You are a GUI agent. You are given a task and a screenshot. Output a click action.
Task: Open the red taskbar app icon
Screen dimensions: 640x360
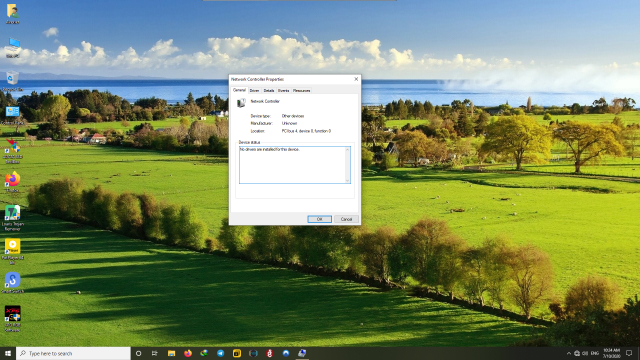pyautogui.click(x=269, y=353)
